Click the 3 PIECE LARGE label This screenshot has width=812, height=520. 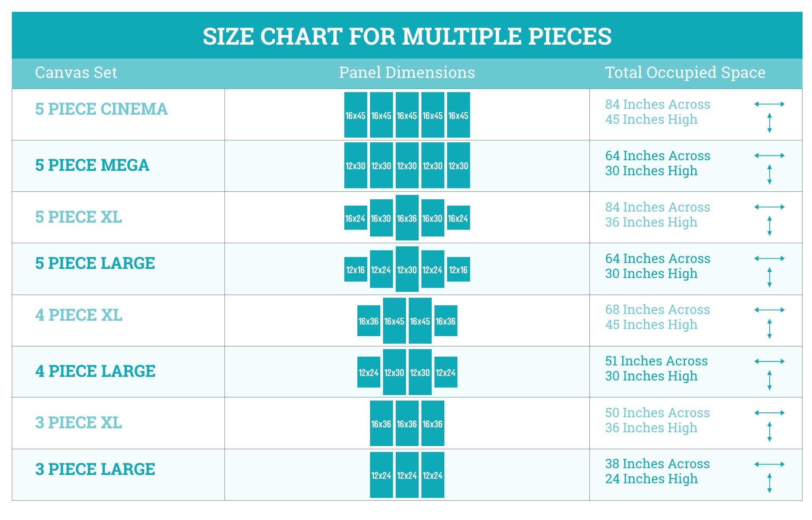click(95, 469)
